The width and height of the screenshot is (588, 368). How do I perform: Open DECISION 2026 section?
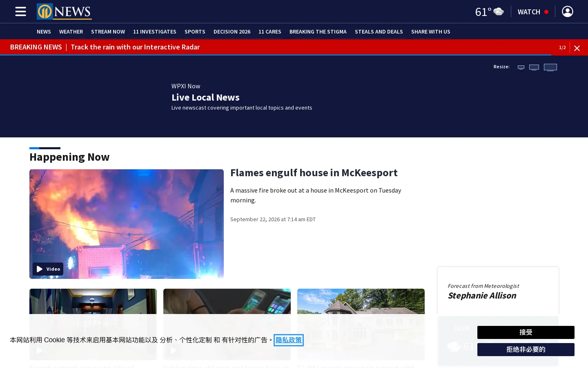[232, 31]
